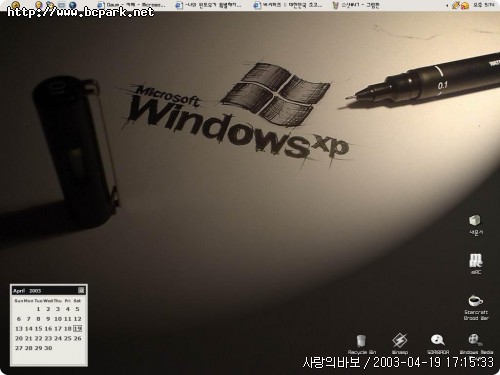Click the messenger tray icon
Image resolution: width=500 pixels, height=375 pixels.
click(464, 5)
